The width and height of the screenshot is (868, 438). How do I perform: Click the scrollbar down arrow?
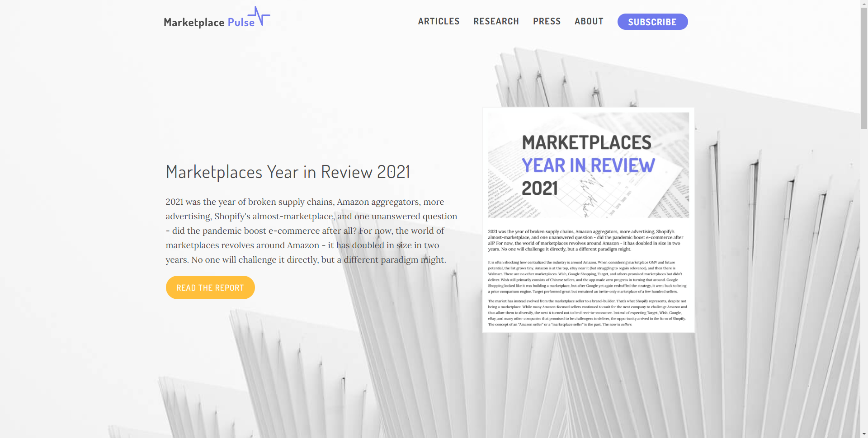[x=864, y=434]
